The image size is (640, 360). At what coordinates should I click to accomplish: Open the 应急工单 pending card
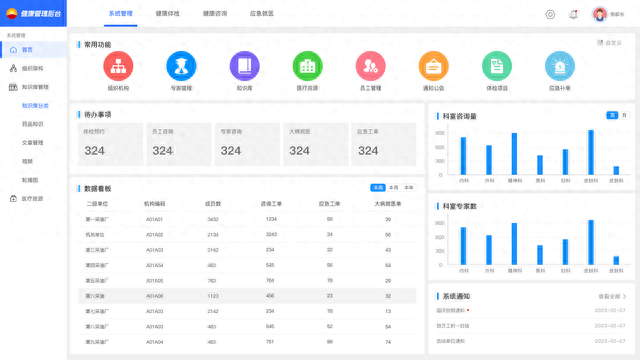coord(384,144)
